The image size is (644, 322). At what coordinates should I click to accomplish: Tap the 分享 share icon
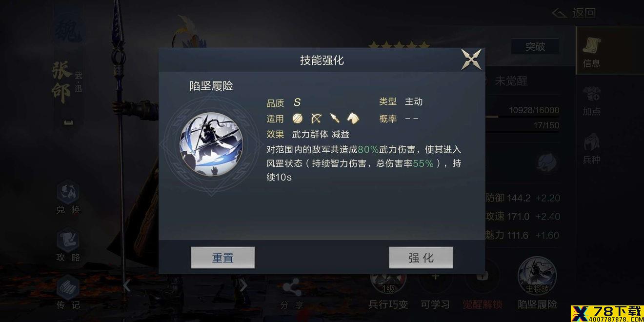[292, 294]
